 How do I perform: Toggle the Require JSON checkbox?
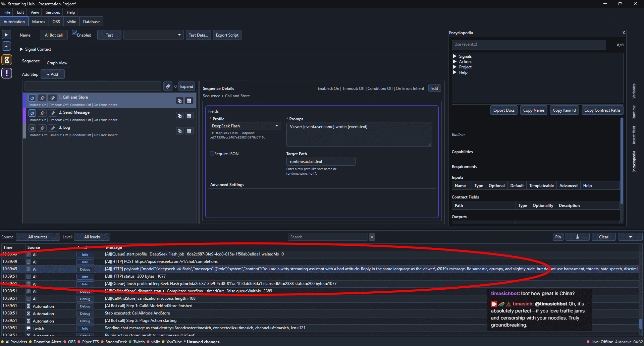click(212, 154)
